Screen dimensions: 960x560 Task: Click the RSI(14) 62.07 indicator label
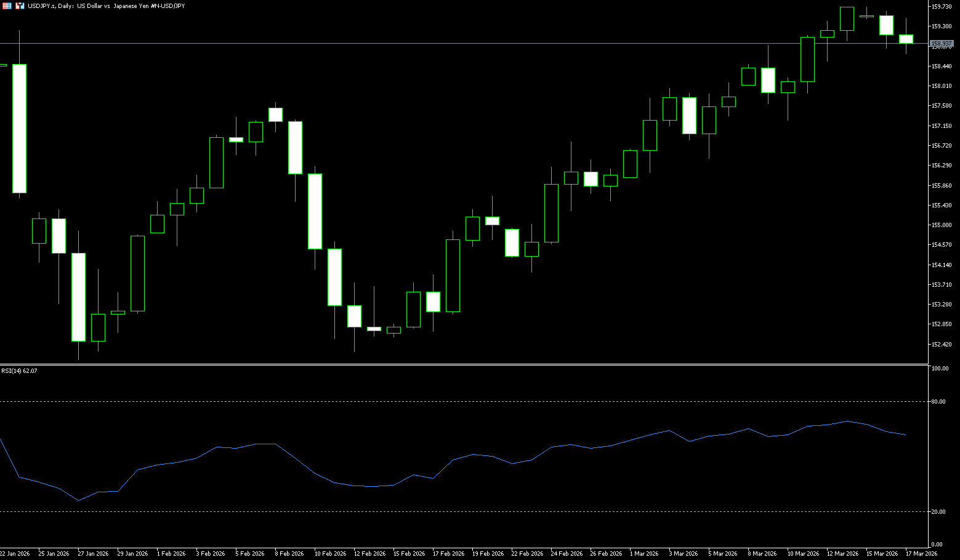click(x=19, y=371)
